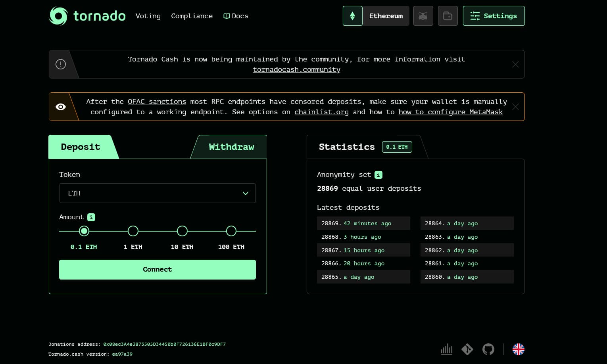Open the OFAC sanctions link
This screenshot has width=607, height=364.
click(157, 102)
